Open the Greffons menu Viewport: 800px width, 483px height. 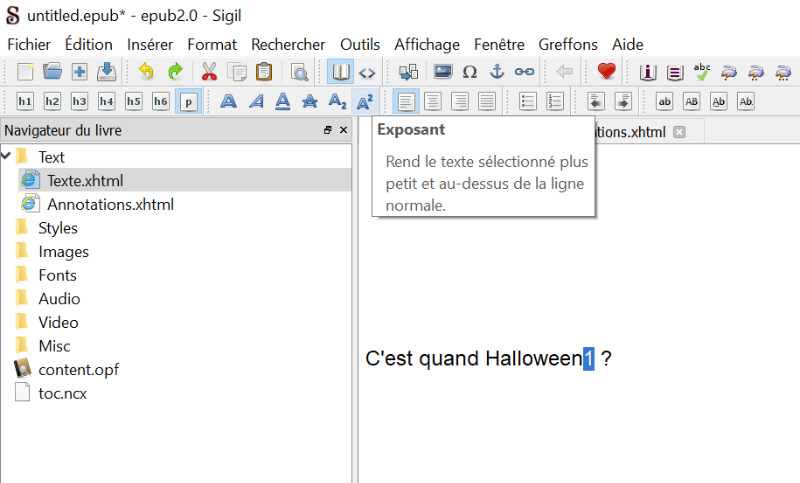(567, 44)
